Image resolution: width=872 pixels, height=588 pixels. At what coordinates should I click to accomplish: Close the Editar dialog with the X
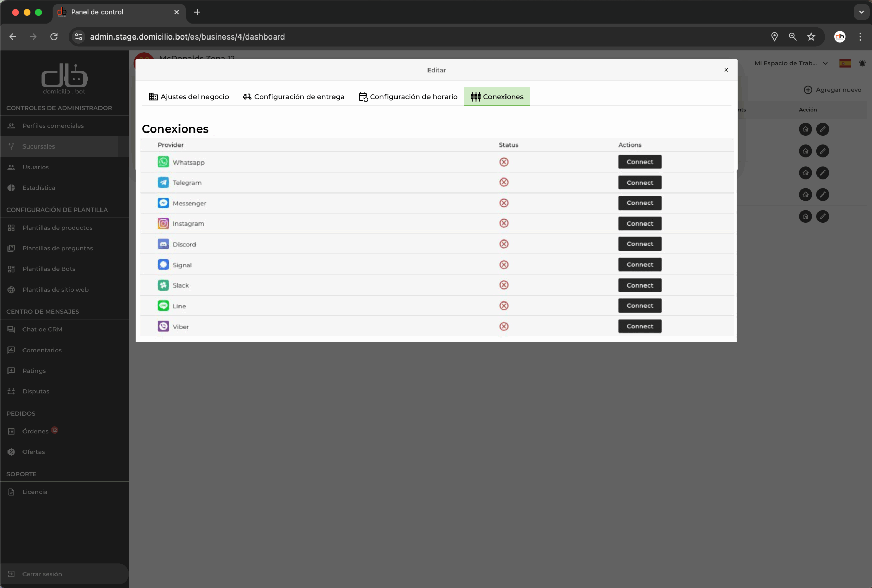pyautogui.click(x=726, y=70)
